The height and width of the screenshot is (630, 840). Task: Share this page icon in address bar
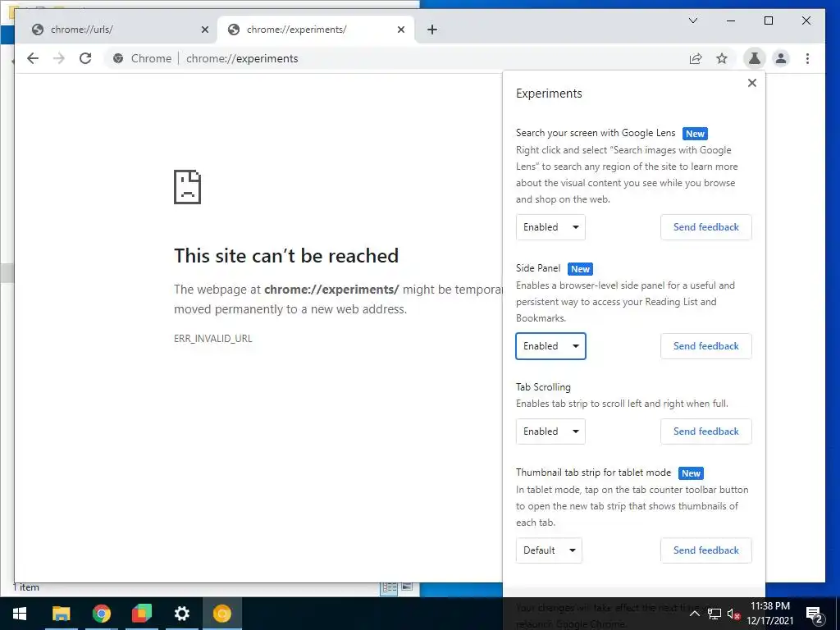696,58
